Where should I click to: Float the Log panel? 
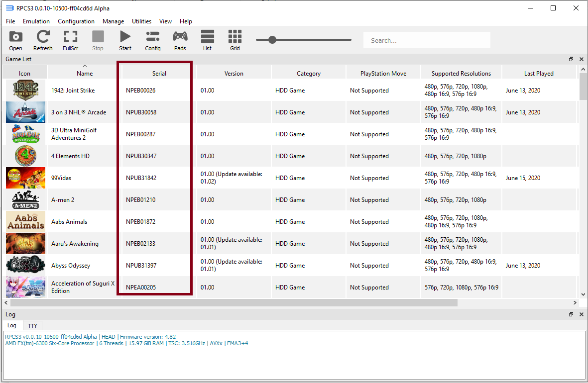(571, 314)
